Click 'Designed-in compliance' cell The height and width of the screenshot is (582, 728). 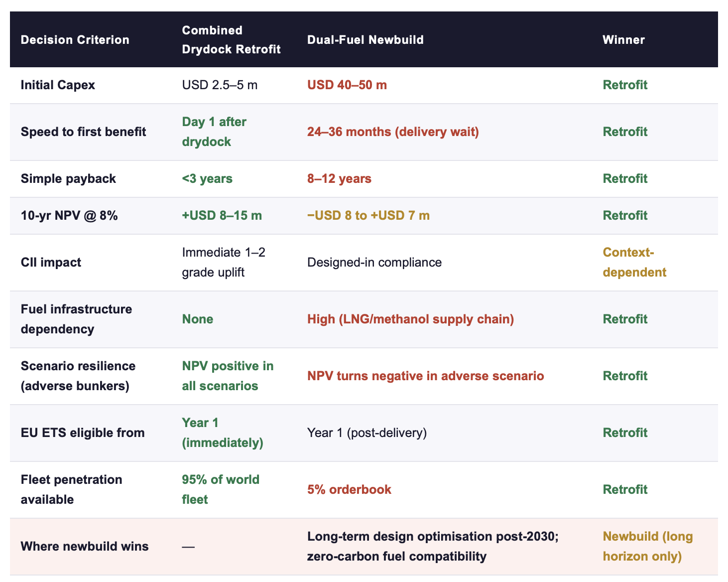coord(374,262)
